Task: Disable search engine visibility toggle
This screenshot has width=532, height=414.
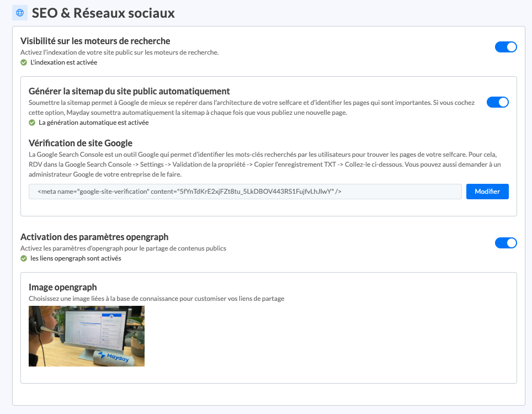Action: [506, 47]
